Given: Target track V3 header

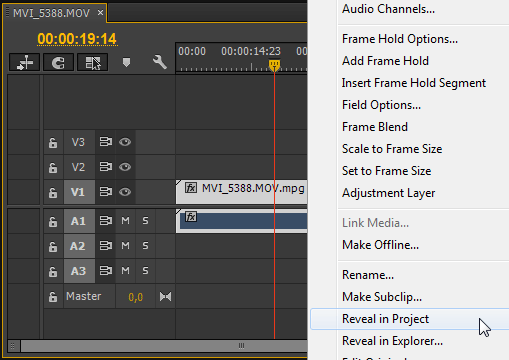Looking at the screenshot, I should click(79, 142).
